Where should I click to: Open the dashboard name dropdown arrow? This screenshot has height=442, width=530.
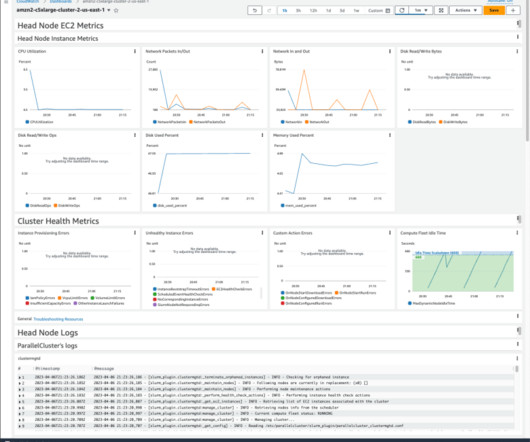pos(109,10)
